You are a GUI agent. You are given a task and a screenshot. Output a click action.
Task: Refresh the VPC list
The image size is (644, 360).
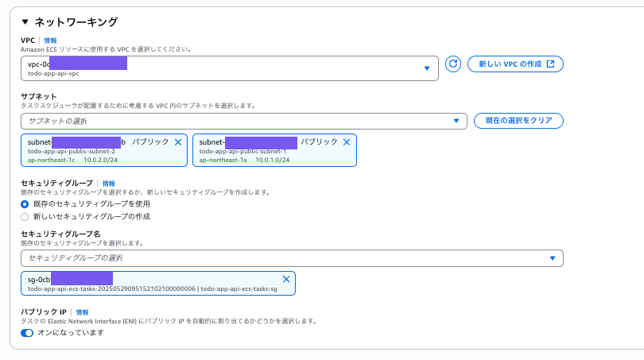[x=453, y=64]
